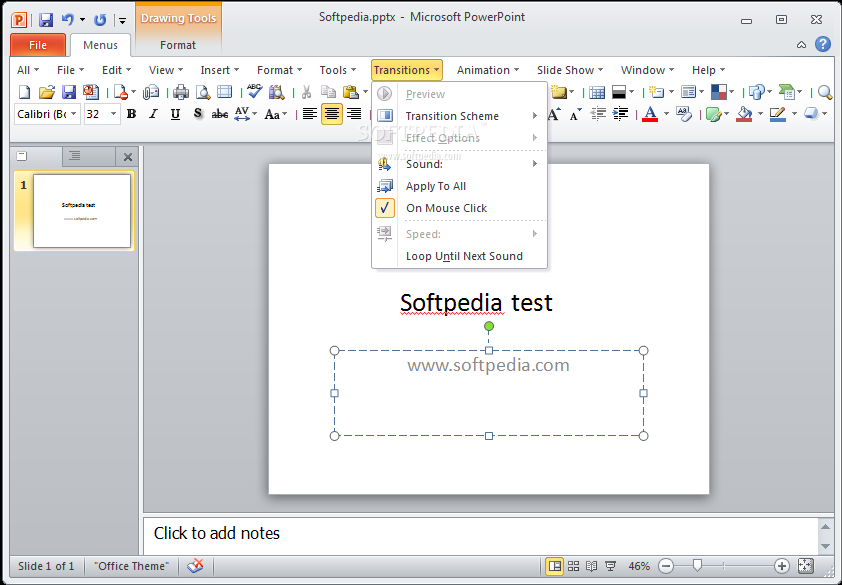Image resolution: width=842 pixels, height=585 pixels.
Task: Click the PowerPoint Help question mark icon
Action: [x=823, y=44]
